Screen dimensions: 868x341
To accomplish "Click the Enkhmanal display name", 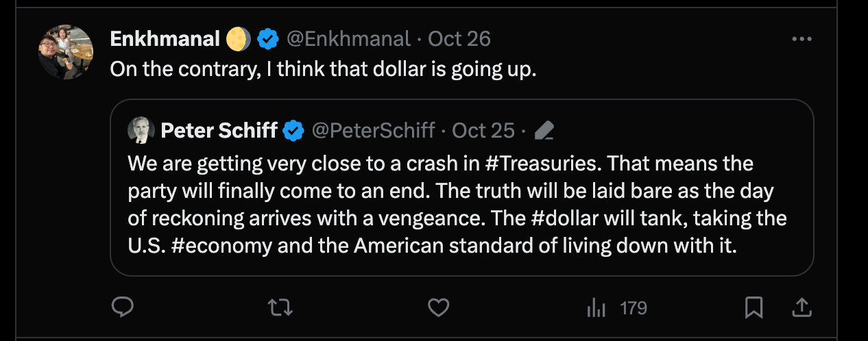I will click(166, 39).
